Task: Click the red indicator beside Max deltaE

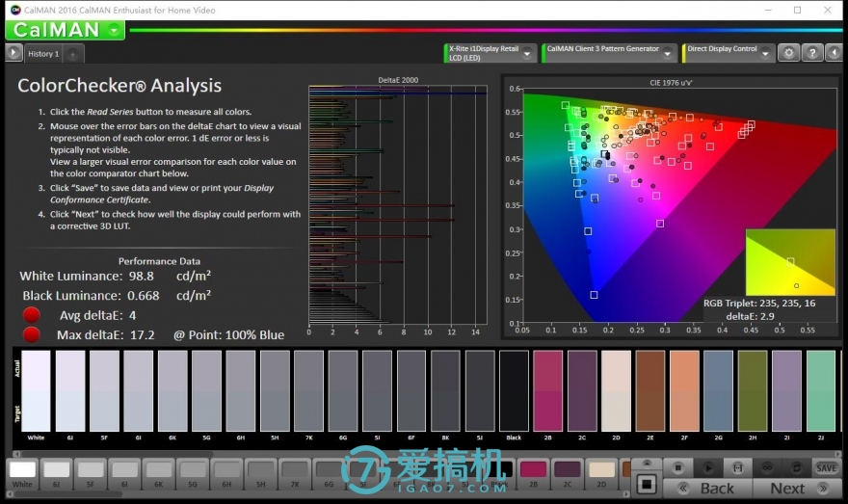Action: [x=32, y=334]
